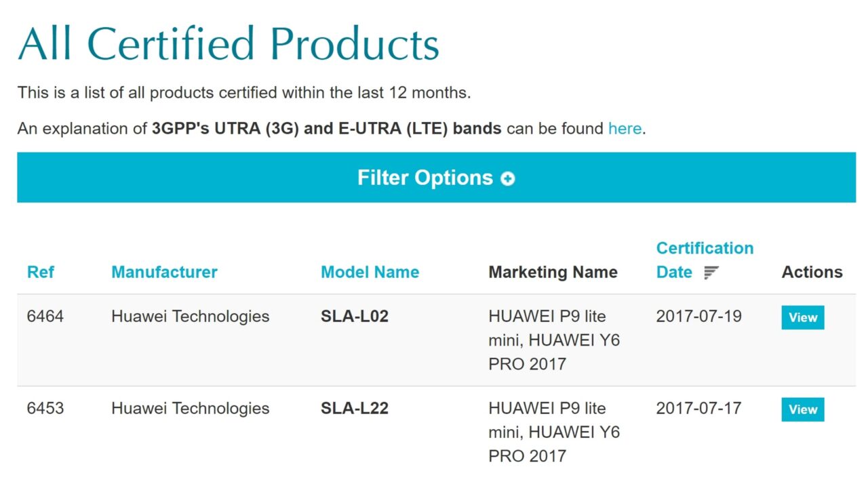Sort table by Ref column header
Image resolution: width=868 pixels, height=488 pixels.
(41, 272)
